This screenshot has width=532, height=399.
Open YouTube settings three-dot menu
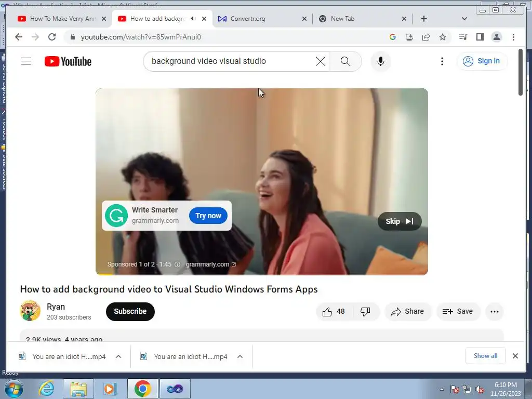442,61
